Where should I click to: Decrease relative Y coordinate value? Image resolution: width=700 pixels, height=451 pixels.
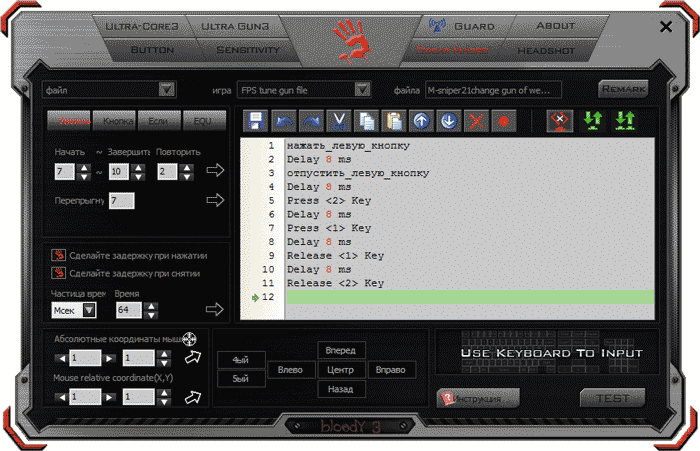tap(165, 401)
